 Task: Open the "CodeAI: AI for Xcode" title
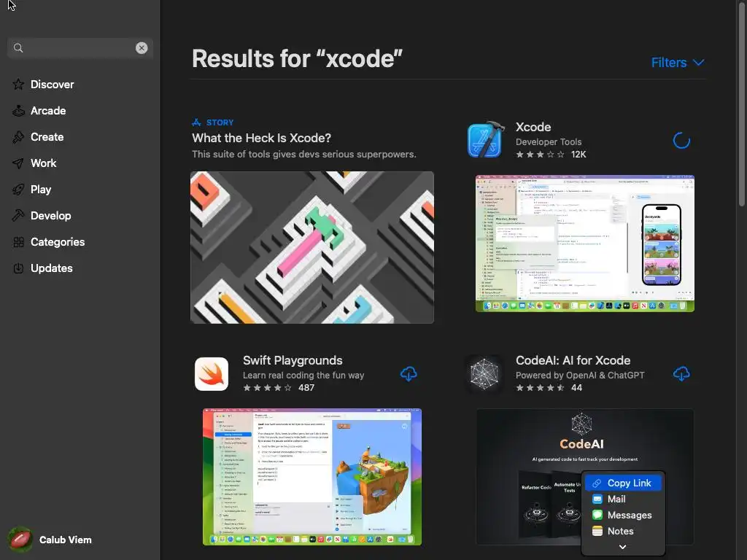click(573, 360)
